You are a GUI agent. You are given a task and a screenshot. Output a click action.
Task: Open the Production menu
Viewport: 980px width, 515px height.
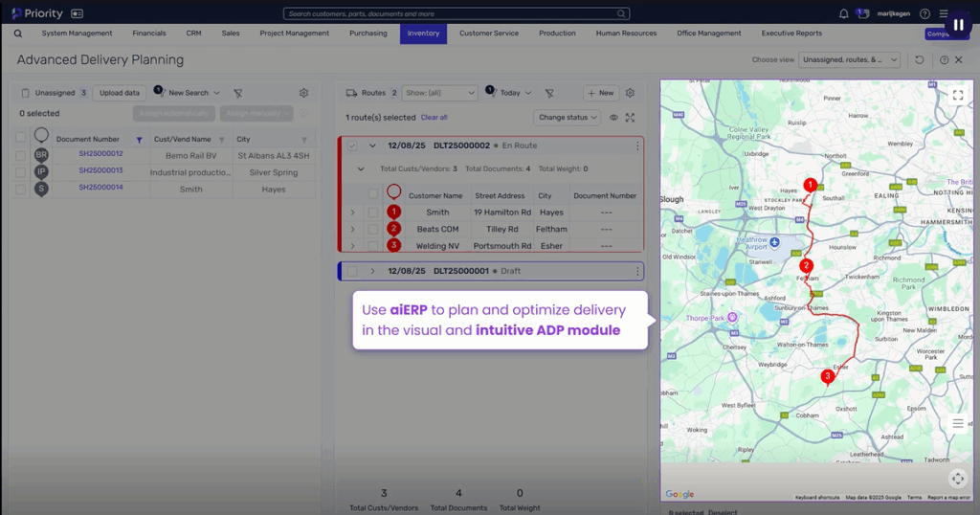click(x=557, y=34)
